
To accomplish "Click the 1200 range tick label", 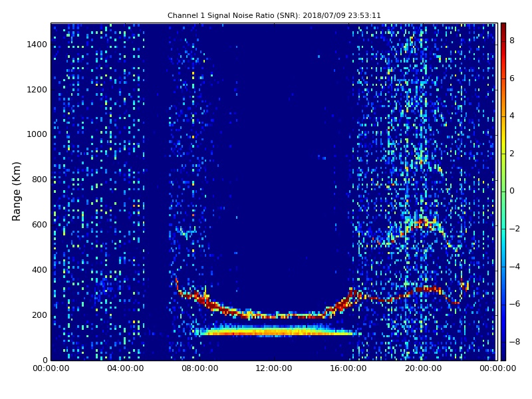I will (37, 90).
